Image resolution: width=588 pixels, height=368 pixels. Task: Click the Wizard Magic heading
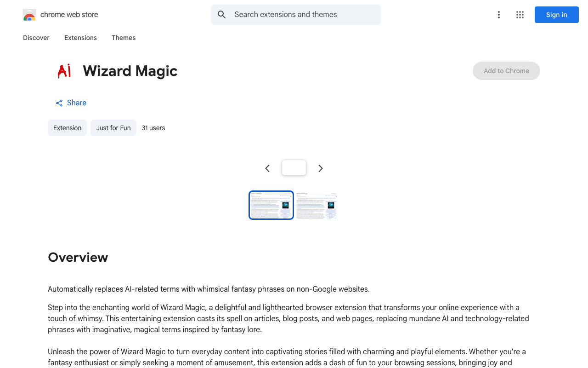coord(130,71)
